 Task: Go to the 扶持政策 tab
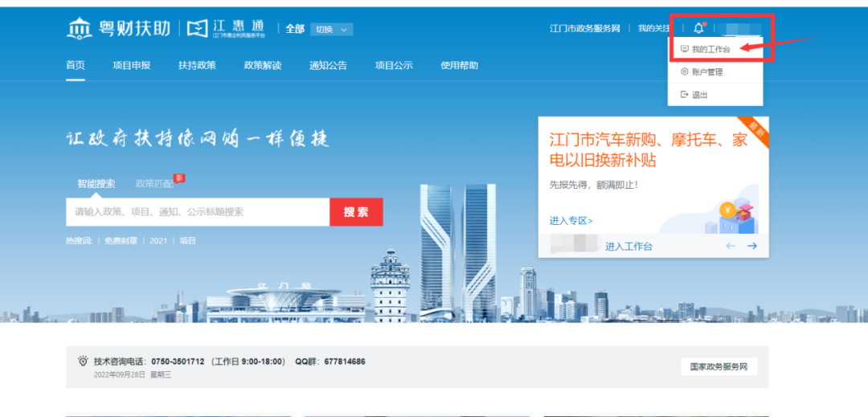click(x=197, y=66)
